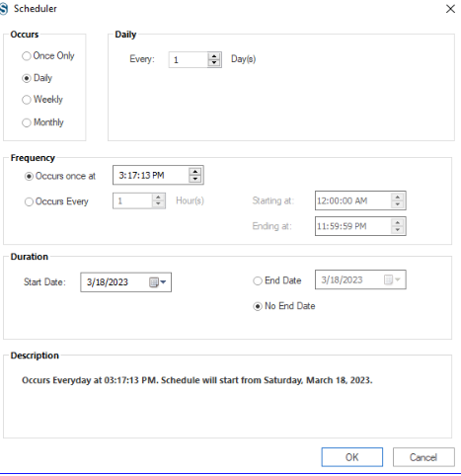Click the Every: label
Image resolution: width=461 pixels, height=476 pixels.
(x=142, y=59)
